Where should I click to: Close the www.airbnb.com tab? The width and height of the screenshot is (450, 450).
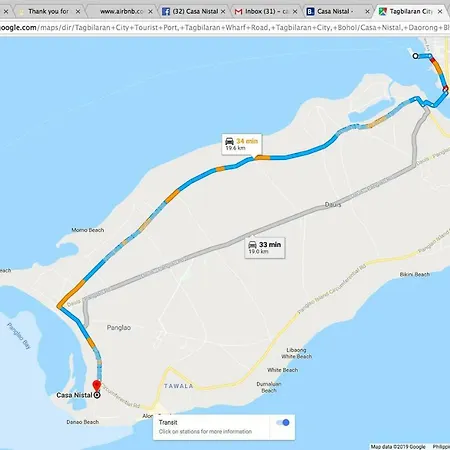150,12
